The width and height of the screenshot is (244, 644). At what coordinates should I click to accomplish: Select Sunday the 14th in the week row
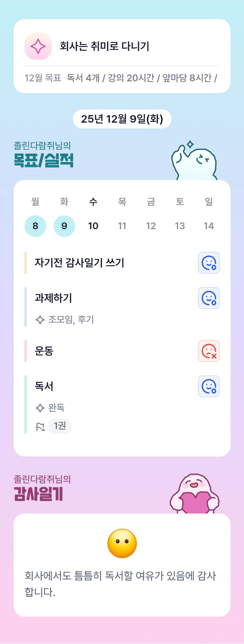[x=209, y=226]
